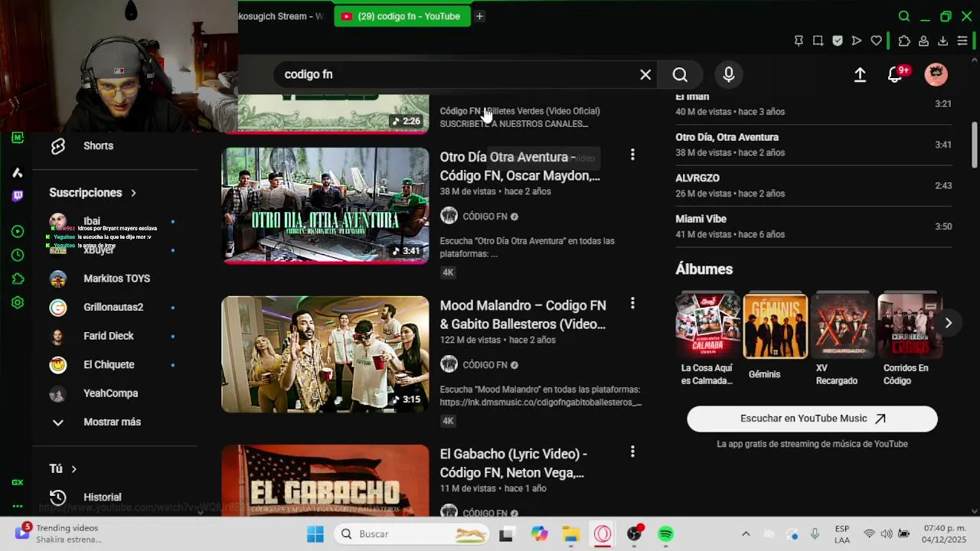Viewport: 980px width, 551px height.
Task: Open the YouTube upload/create icon
Action: tap(860, 74)
